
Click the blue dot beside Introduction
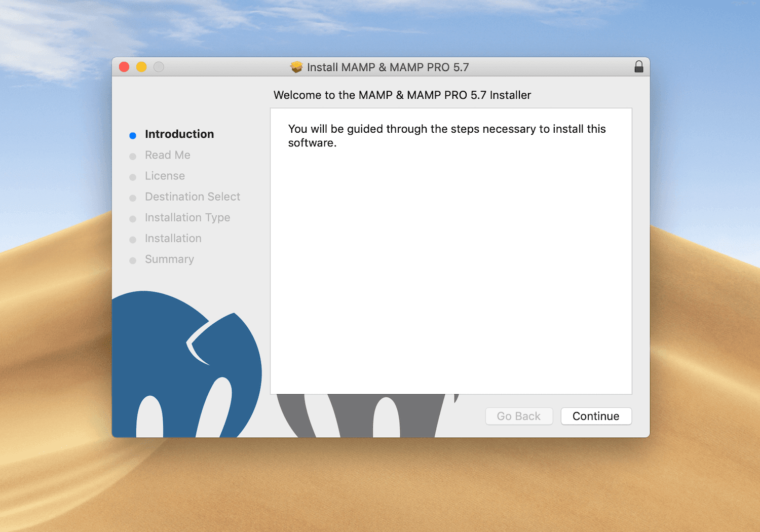coord(133,135)
